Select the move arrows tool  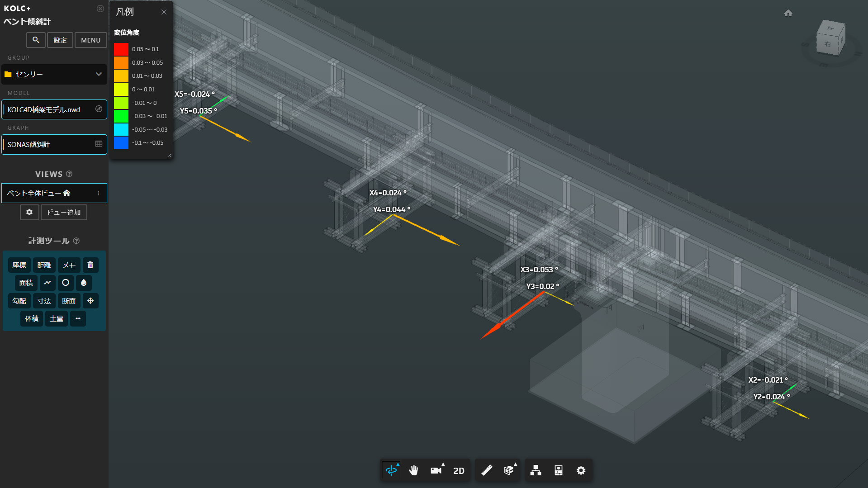(90, 301)
